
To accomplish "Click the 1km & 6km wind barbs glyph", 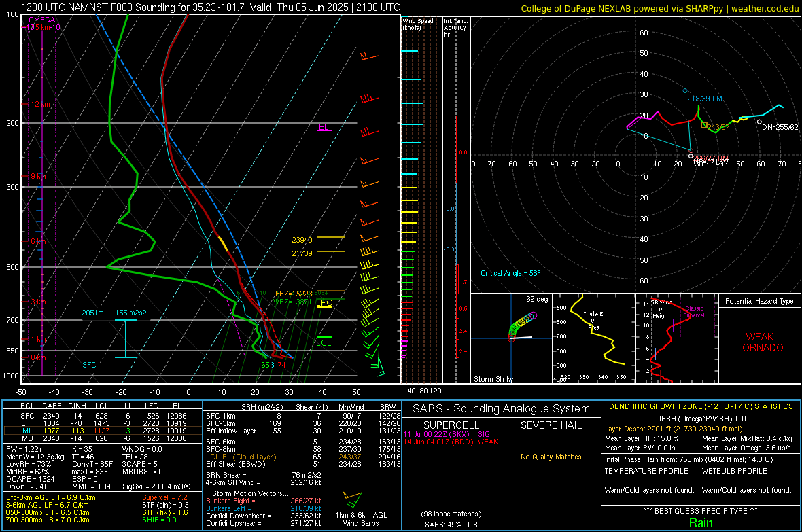I will coord(353,499).
